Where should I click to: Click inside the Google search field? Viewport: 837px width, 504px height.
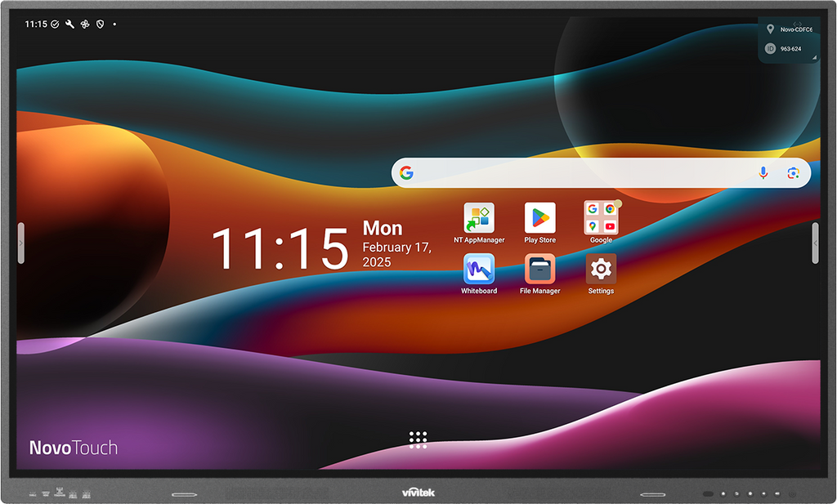(580, 173)
